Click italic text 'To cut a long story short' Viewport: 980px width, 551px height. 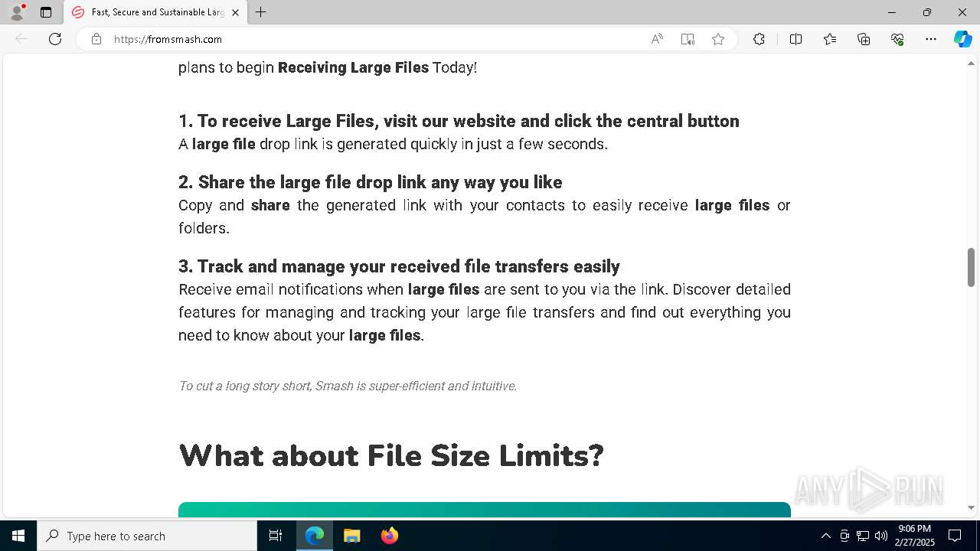348,386
